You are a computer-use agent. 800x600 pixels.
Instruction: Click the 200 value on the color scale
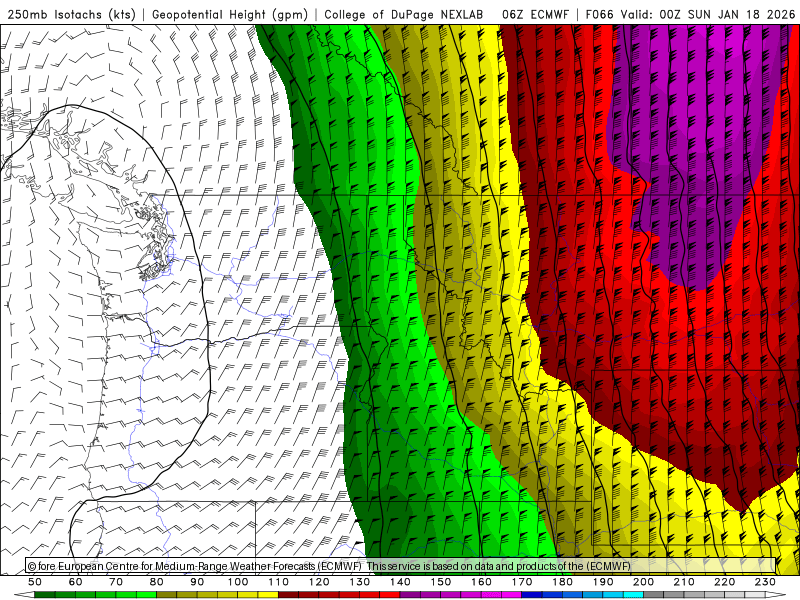[644, 582]
